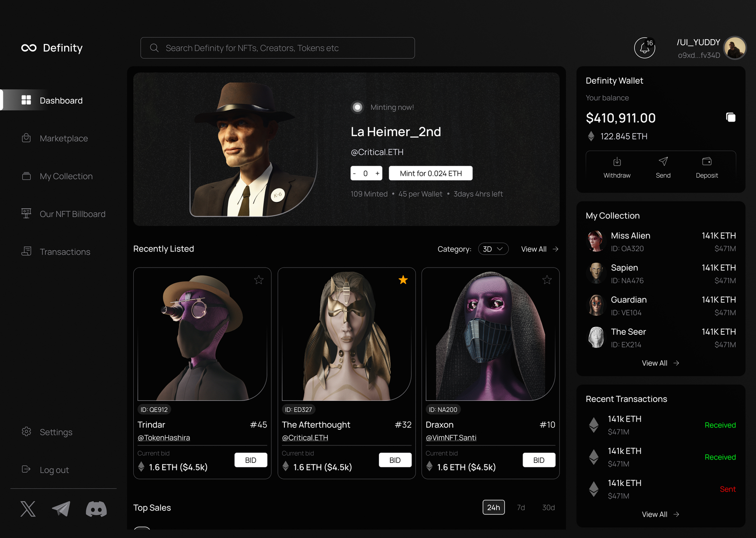Open the @VimNFT.Santi creator link
This screenshot has height=538, width=756.
tap(451, 438)
